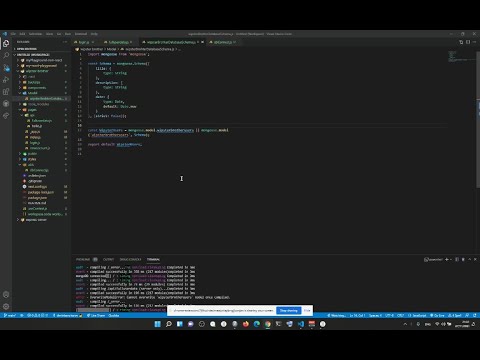Click Hide on the screen sharing bar
Screen dimensions: 480x360
(x=307, y=310)
